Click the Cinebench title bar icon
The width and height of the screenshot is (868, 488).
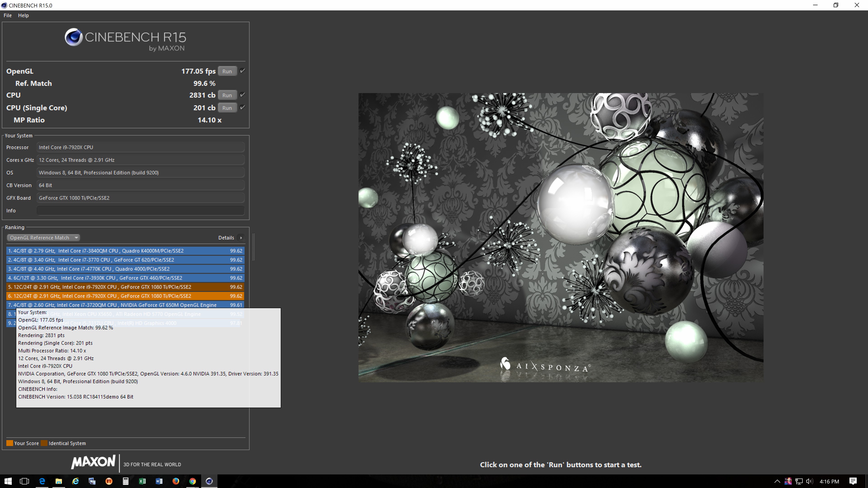pyautogui.click(x=4, y=5)
